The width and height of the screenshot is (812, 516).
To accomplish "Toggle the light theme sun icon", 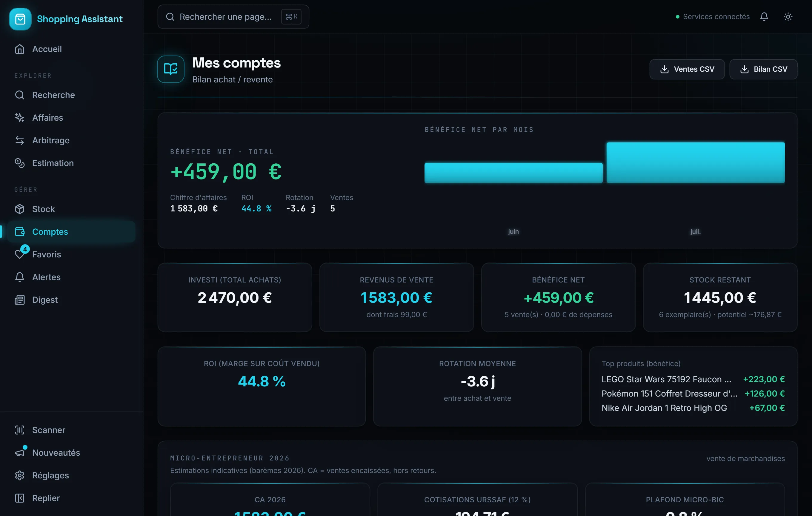I will point(788,17).
